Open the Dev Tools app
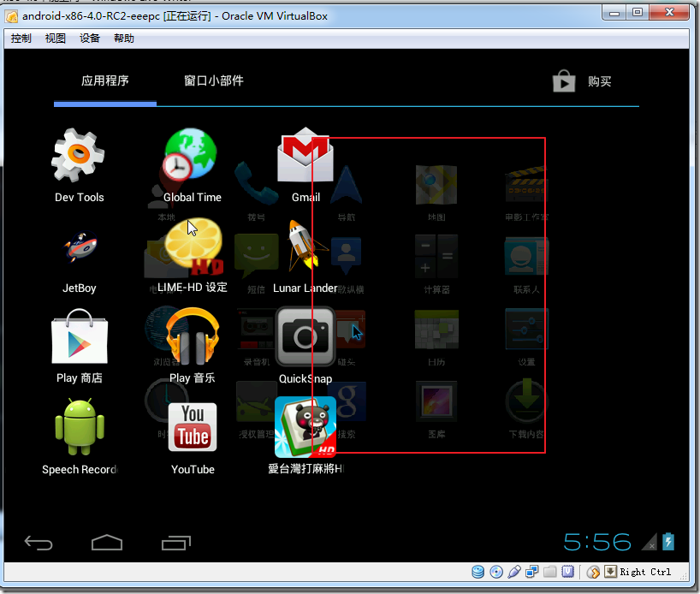 [x=79, y=156]
